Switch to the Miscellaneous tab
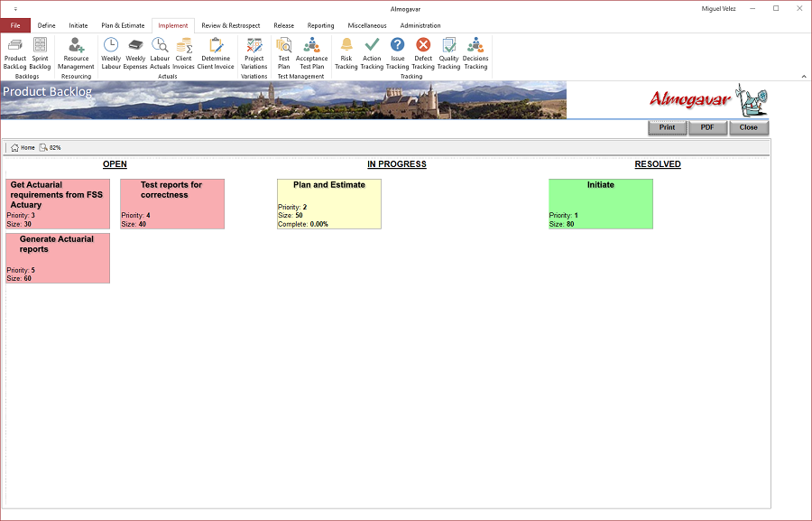This screenshot has height=521, width=812. [367, 25]
